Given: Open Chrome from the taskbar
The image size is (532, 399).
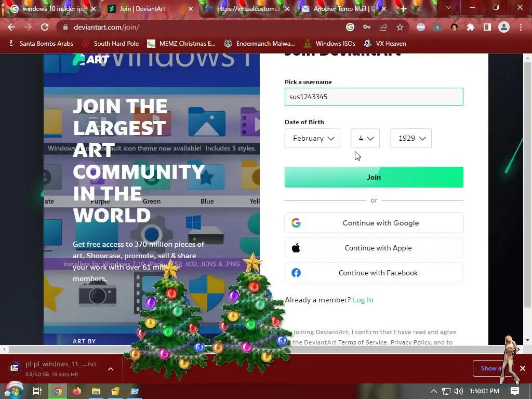Looking at the screenshot, I should [x=58, y=391].
